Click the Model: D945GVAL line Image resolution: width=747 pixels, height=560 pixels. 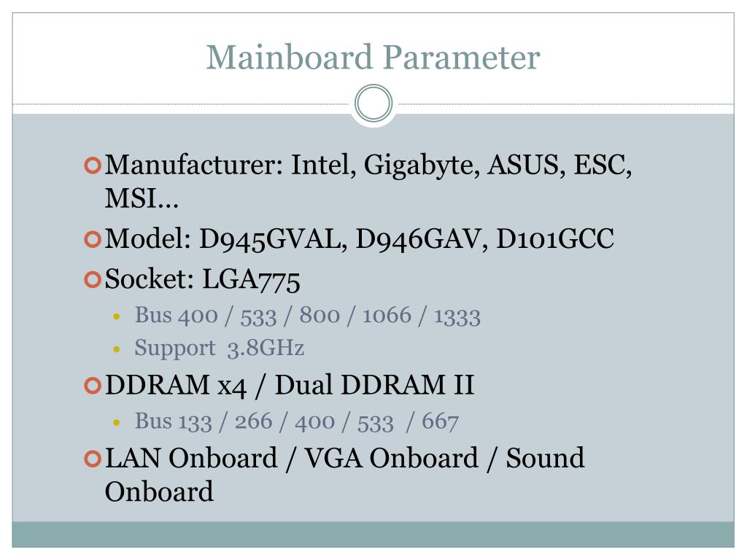(x=359, y=239)
